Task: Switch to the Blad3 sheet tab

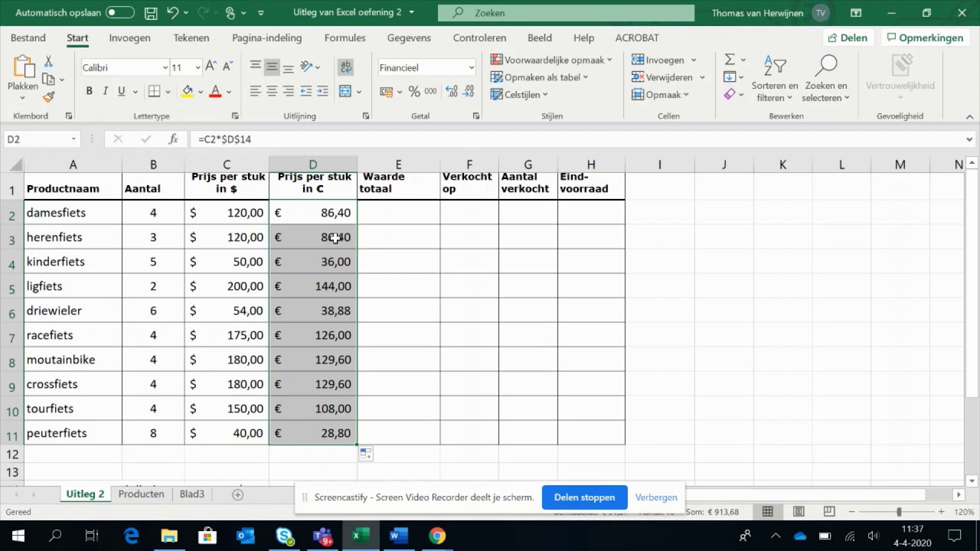Action: pos(192,494)
